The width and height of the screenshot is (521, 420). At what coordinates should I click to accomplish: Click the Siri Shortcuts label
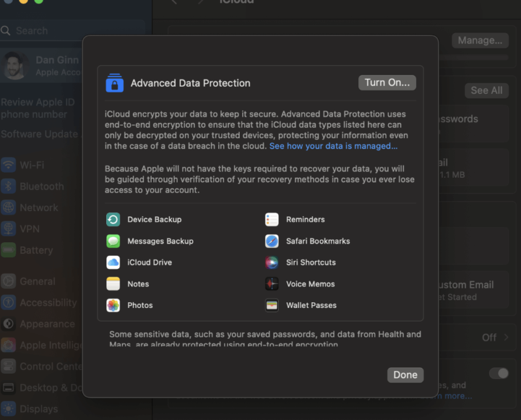311,262
